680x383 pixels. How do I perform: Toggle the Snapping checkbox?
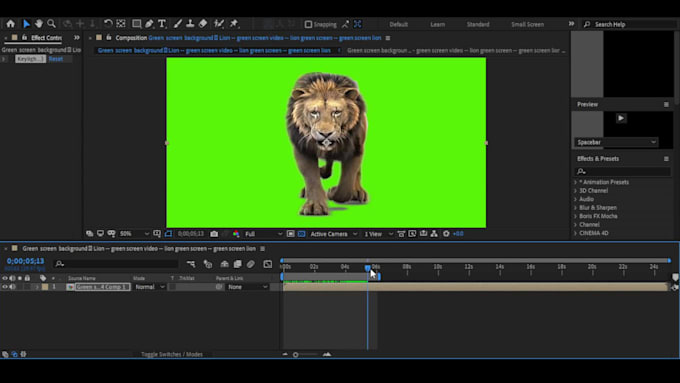(x=308, y=24)
